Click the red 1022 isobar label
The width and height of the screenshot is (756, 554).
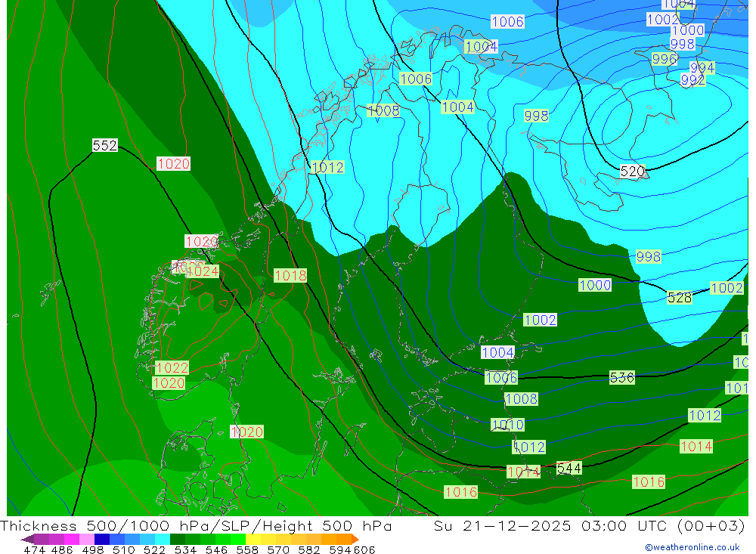point(172,368)
